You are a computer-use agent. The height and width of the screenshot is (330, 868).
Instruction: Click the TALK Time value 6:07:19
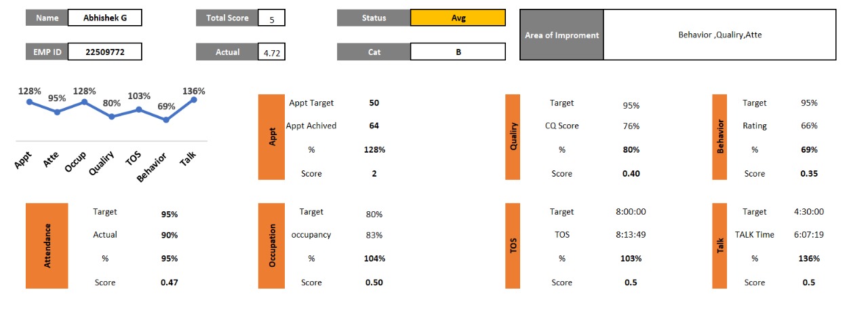click(x=809, y=235)
